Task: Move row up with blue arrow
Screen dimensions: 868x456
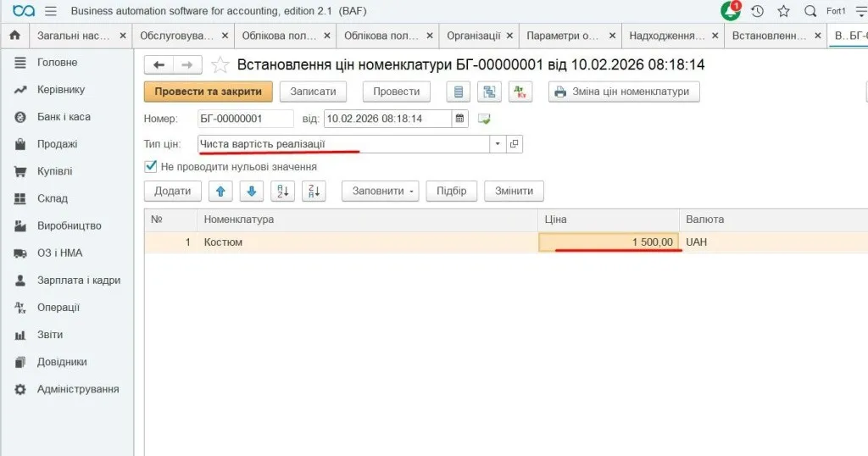Action: click(x=220, y=191)
